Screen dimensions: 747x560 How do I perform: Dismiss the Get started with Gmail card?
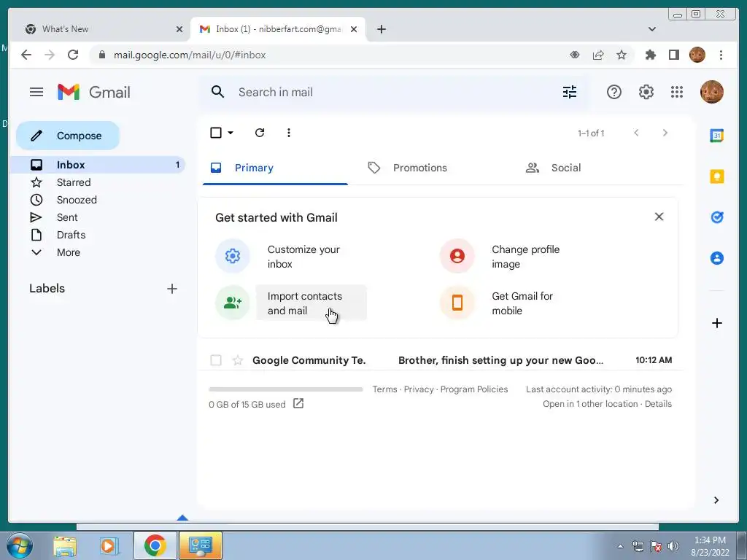point(659,217)
